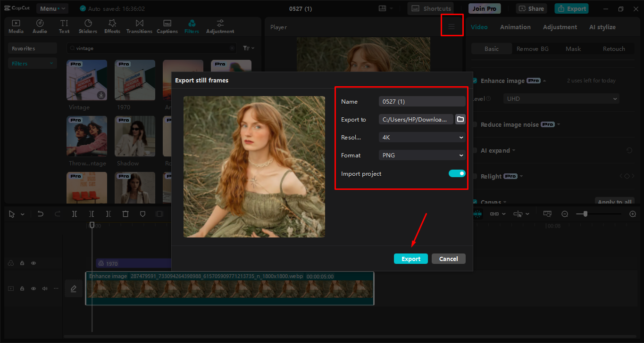644x343 pixels.
Task: Open the Resolution dropdown showing 4K
Action: (421, 137)
